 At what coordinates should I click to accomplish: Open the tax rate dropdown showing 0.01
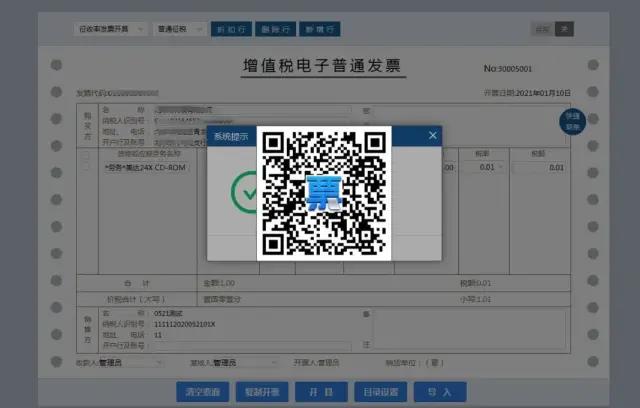(x=484, y=167)
